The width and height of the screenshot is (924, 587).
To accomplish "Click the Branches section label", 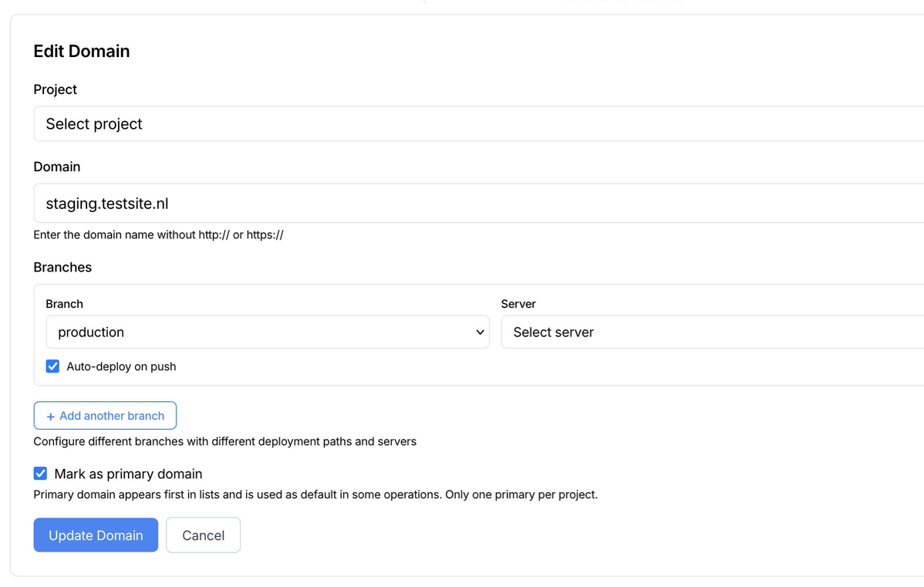I will tap(62, 267).
